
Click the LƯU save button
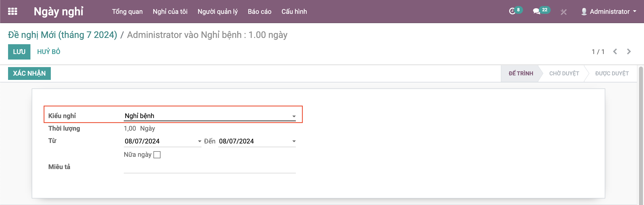(19, 52)
